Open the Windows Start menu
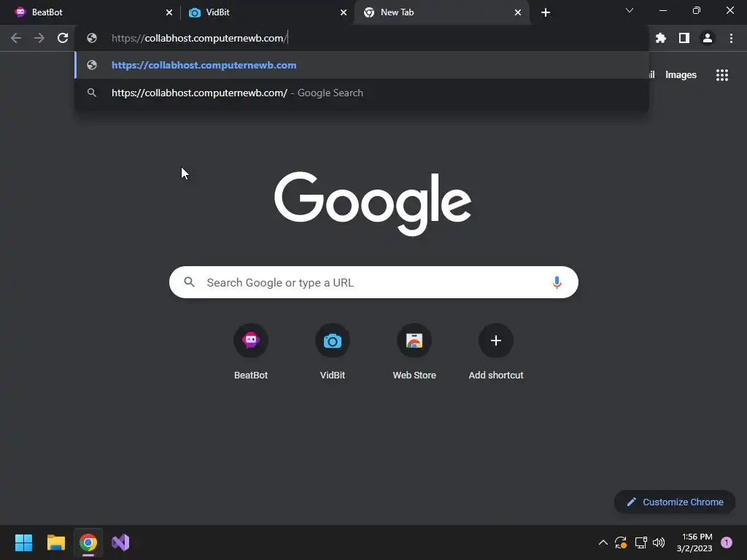The image size is (747, 560). pyautogui.click(x=23, y=542)
